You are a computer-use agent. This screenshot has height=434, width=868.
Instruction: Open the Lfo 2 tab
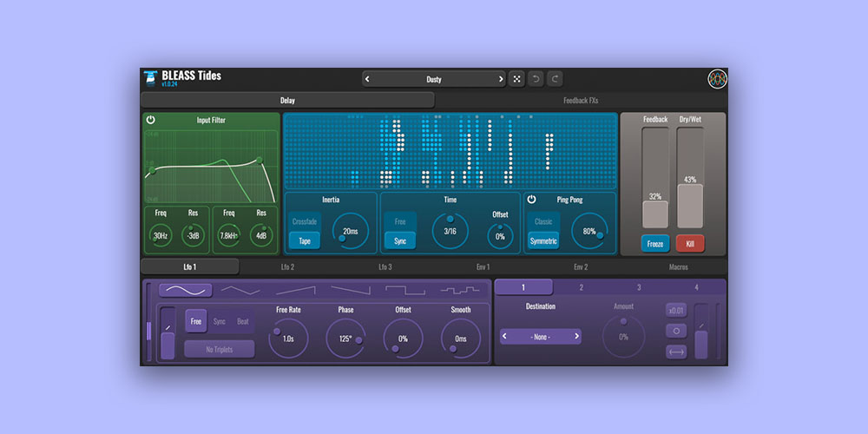pos(287,267)
